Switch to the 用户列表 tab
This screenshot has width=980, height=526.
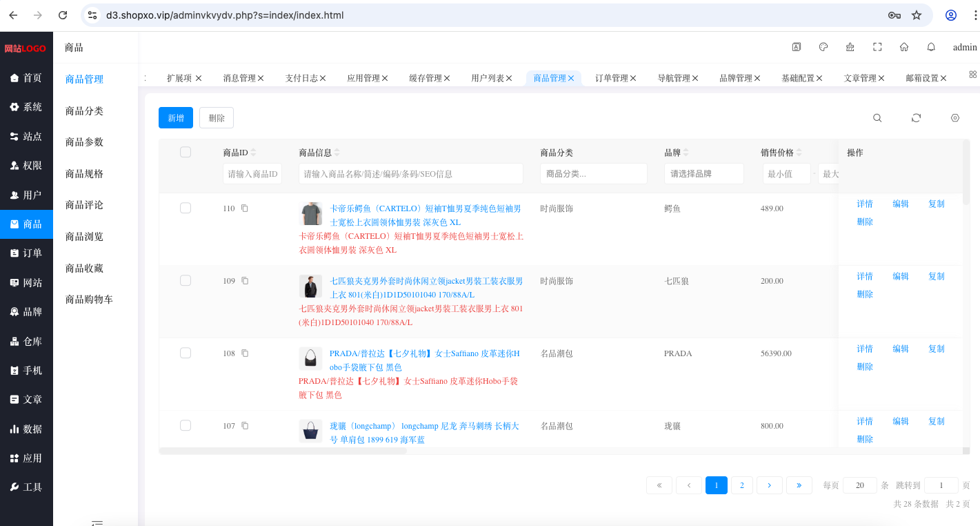(x=488, y=78)
